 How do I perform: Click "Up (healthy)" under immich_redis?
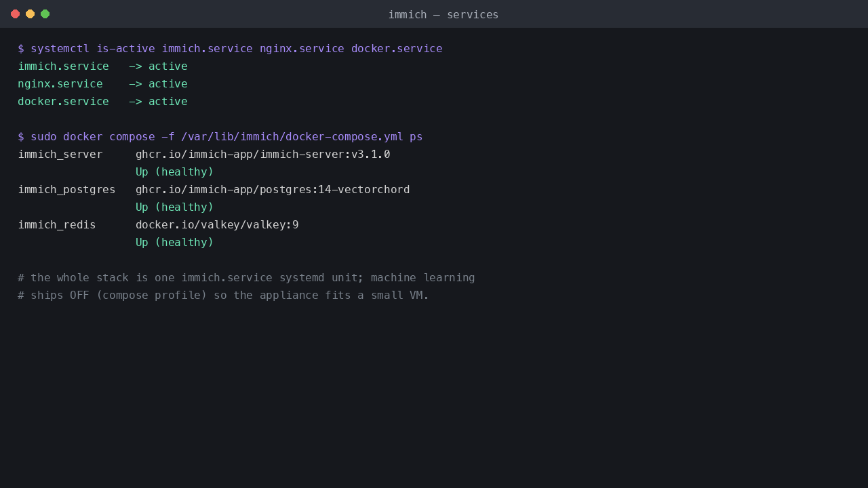tap(175, 243)
